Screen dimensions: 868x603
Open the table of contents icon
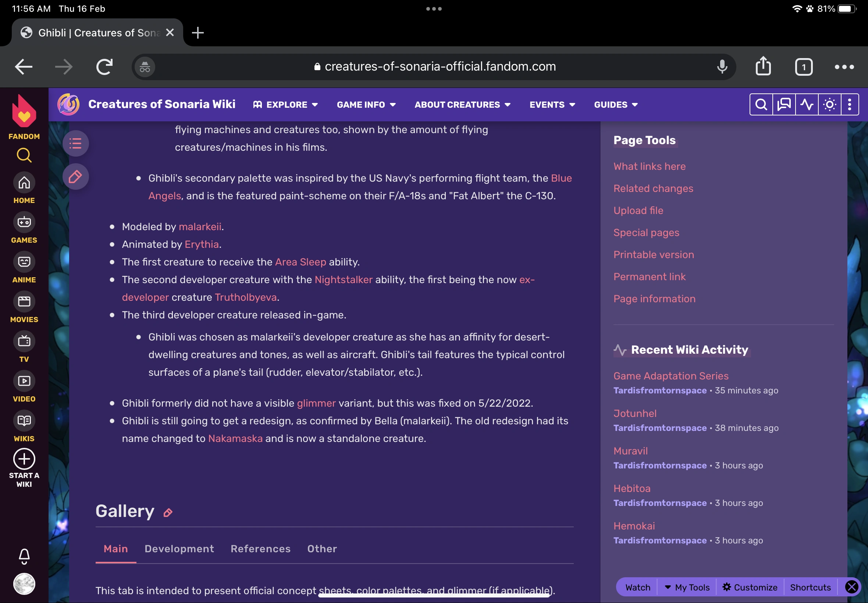(75, 143)
